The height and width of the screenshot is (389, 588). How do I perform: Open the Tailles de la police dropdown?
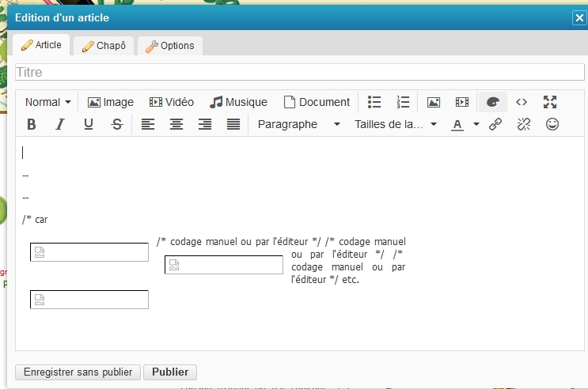tap(395, 124)
